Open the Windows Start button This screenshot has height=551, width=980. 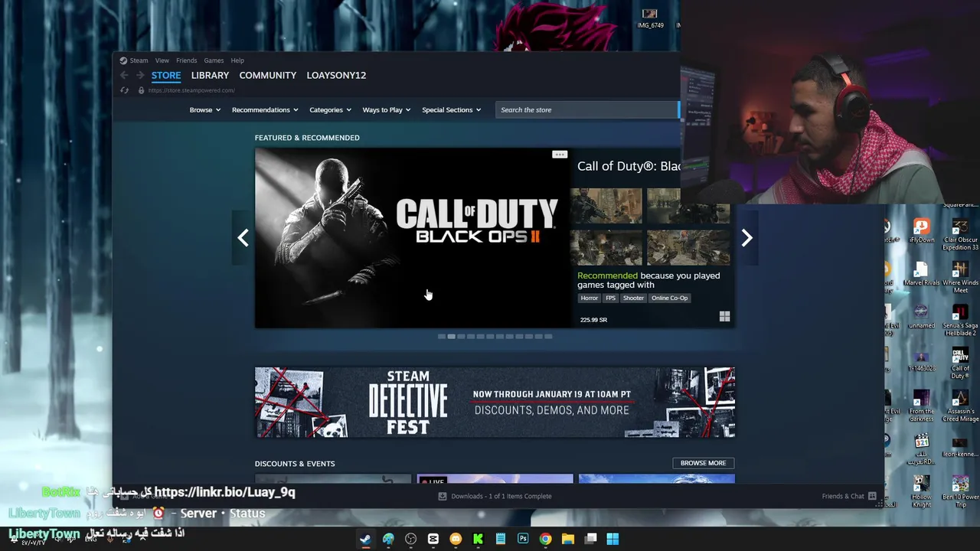click(x=612, y=539)
